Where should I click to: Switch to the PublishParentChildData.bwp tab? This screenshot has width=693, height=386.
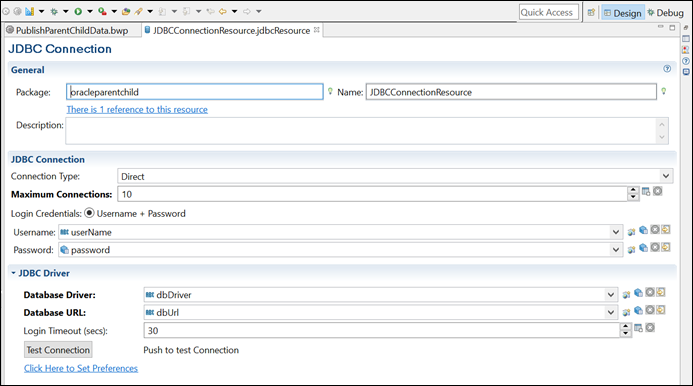[67, 31]
